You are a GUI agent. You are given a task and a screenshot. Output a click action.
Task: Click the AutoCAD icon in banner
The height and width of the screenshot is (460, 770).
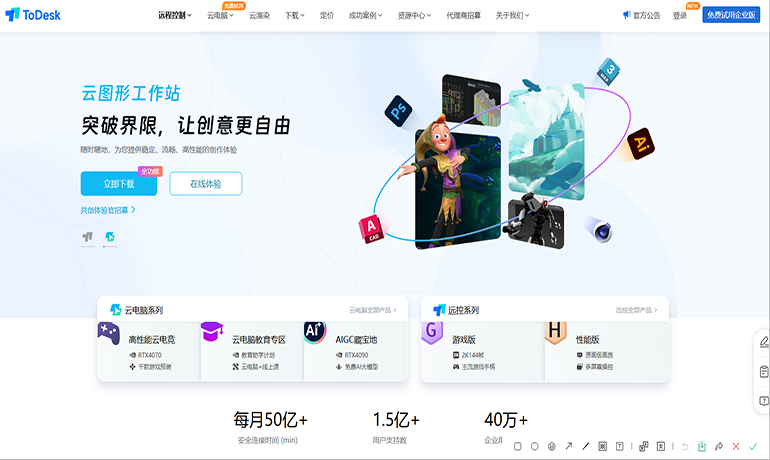pyautogui.click(x=371, y=229)
